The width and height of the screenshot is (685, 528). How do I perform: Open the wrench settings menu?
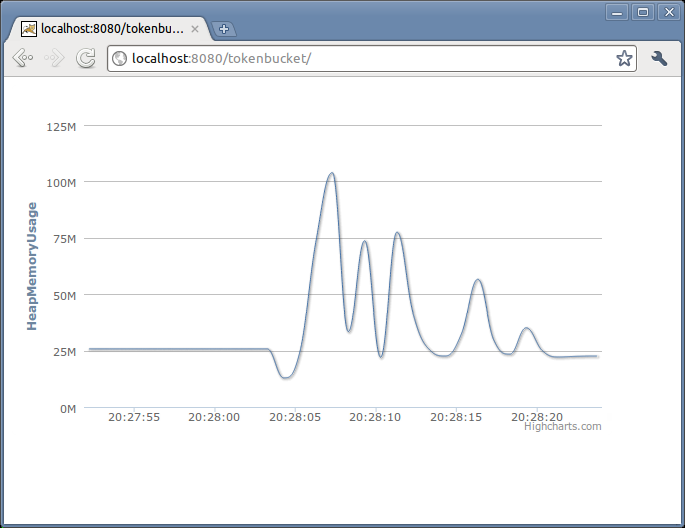point(659,58)
